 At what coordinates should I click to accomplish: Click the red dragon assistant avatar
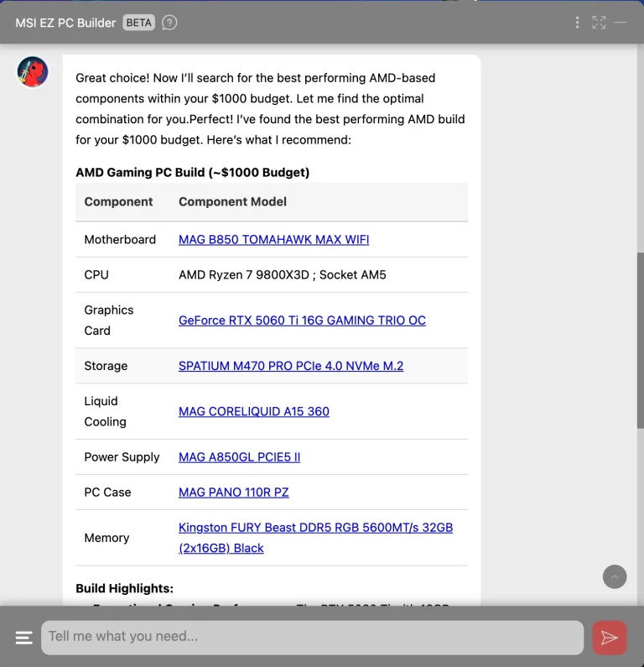point(33,71)
